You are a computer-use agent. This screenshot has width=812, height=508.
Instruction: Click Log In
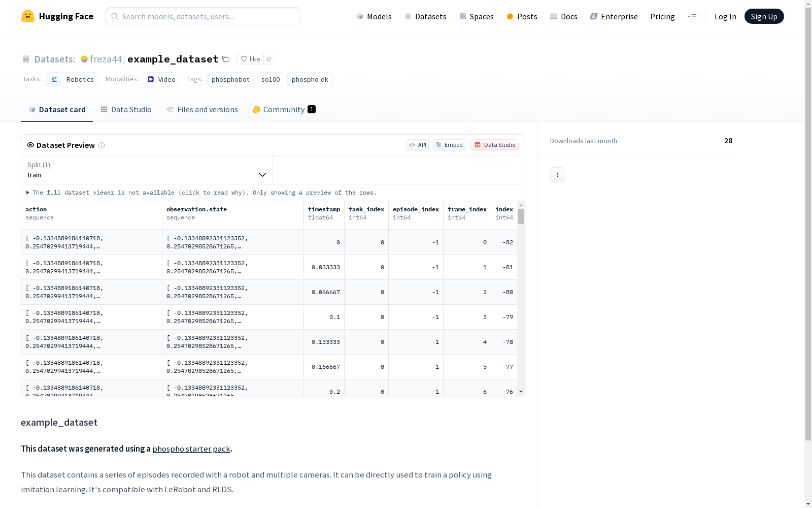click(725, 16)
